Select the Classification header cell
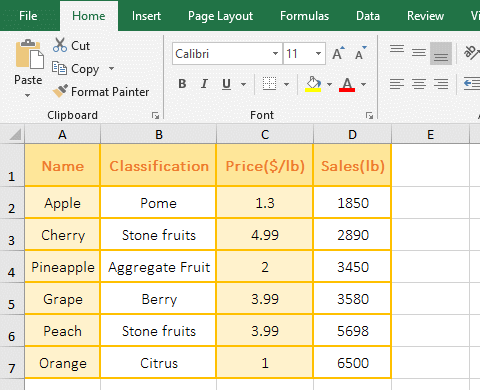 pyautogui.click(x=158, y=165)
